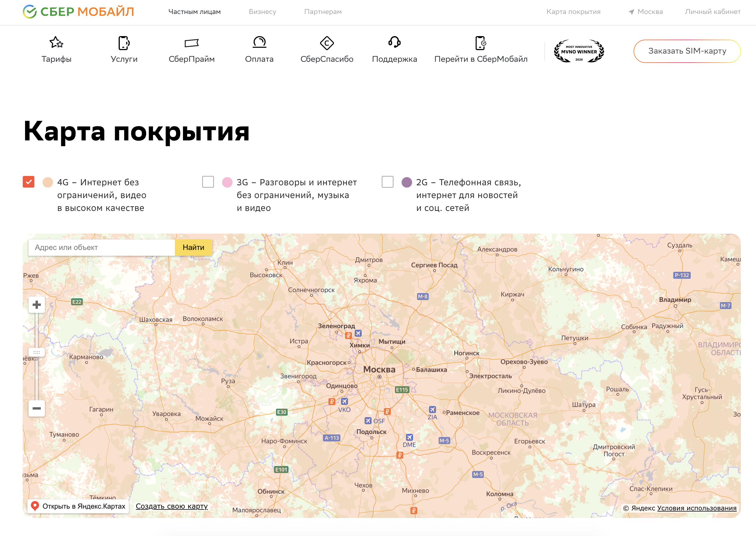Click the Суздаль label on the map
This screenshot has width=756, height=536.
[x=680, y=245]
